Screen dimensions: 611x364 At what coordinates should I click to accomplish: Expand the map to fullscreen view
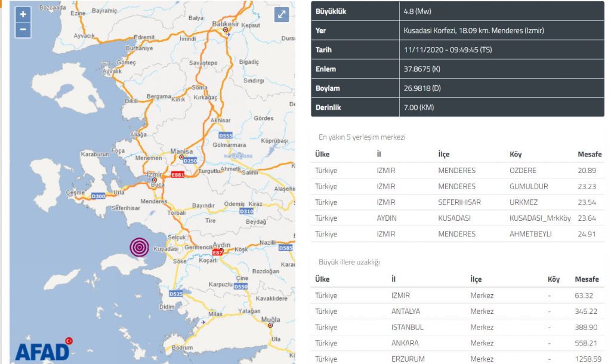282,16
